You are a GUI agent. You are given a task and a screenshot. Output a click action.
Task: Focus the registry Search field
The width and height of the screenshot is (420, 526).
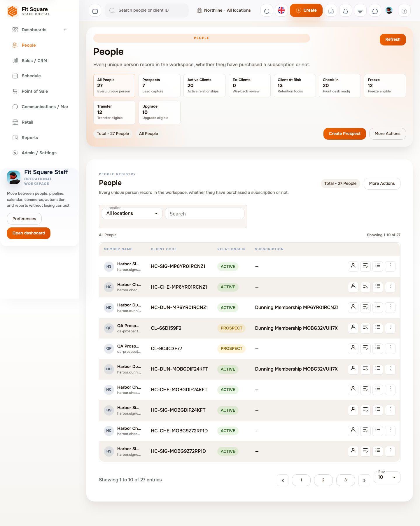(205, 213)
